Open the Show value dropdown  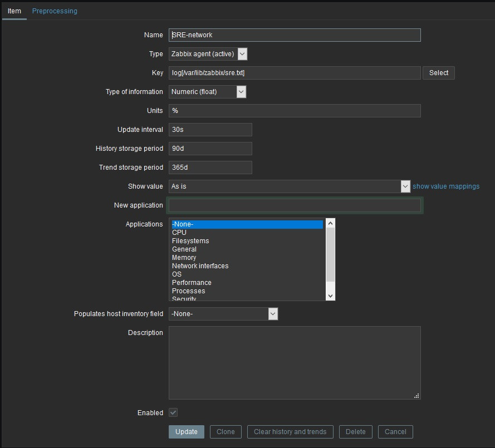290,186
